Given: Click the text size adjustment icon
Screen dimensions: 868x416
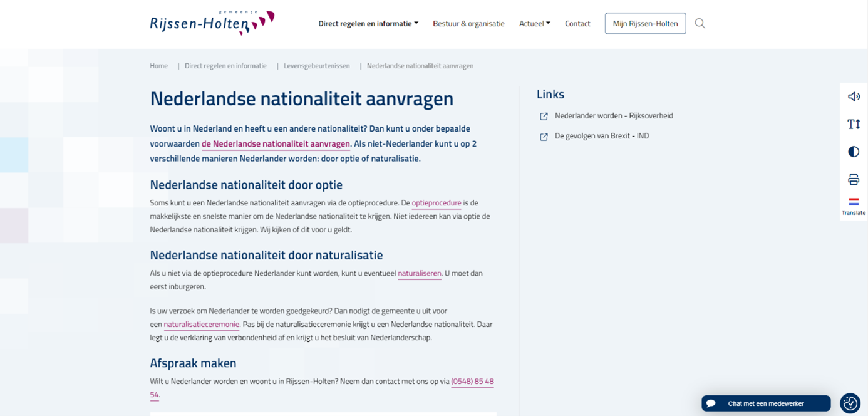Looking at the screenshot, I should tap(854, 124).
